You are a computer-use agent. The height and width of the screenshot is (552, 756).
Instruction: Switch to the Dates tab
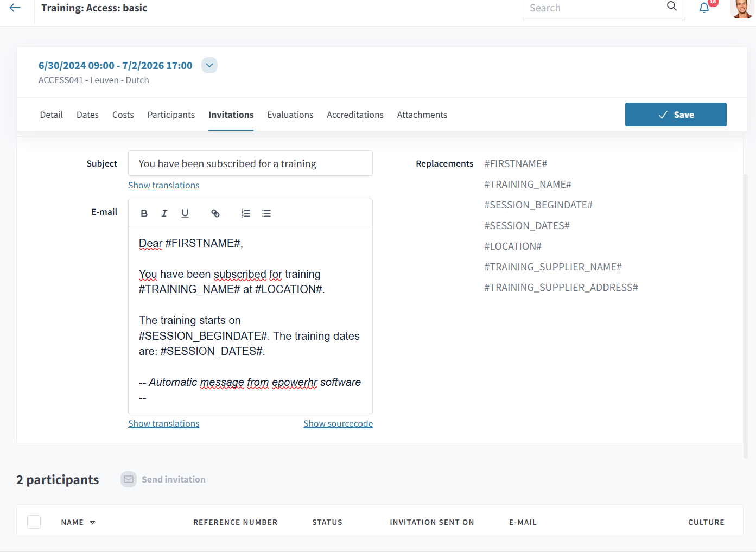pos(87,115)
